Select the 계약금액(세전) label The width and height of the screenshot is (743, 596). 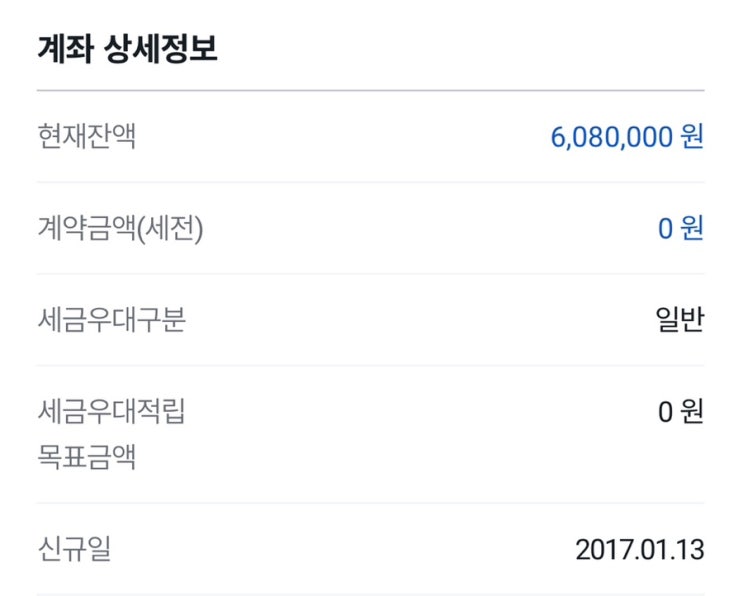120,229
